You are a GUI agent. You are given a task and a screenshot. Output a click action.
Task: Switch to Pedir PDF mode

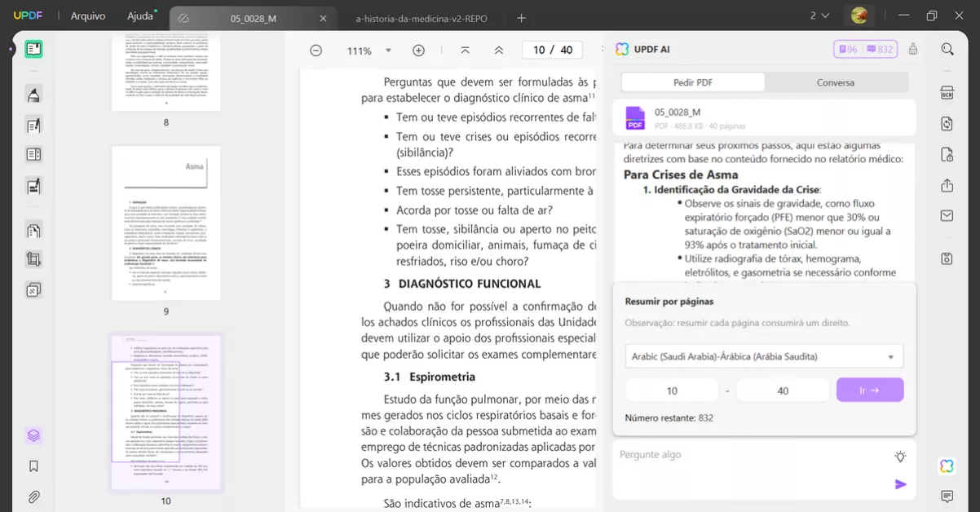pyautogui.click(x=693, y=82)
